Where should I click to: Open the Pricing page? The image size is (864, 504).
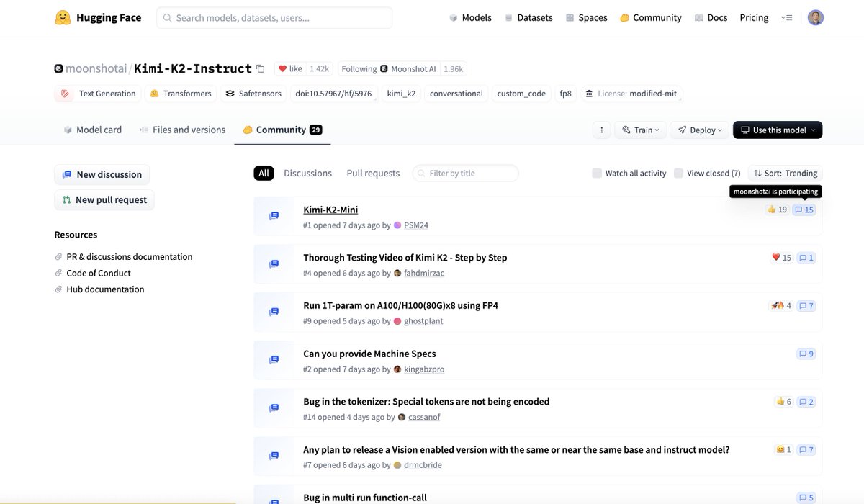754,17
